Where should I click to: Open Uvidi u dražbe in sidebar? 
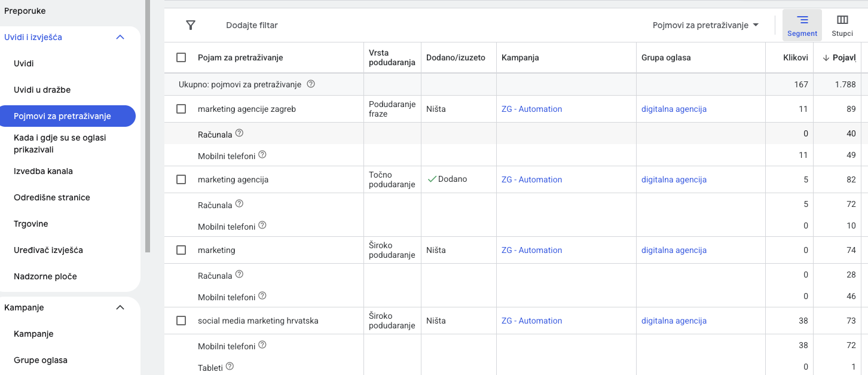point(42,90)
